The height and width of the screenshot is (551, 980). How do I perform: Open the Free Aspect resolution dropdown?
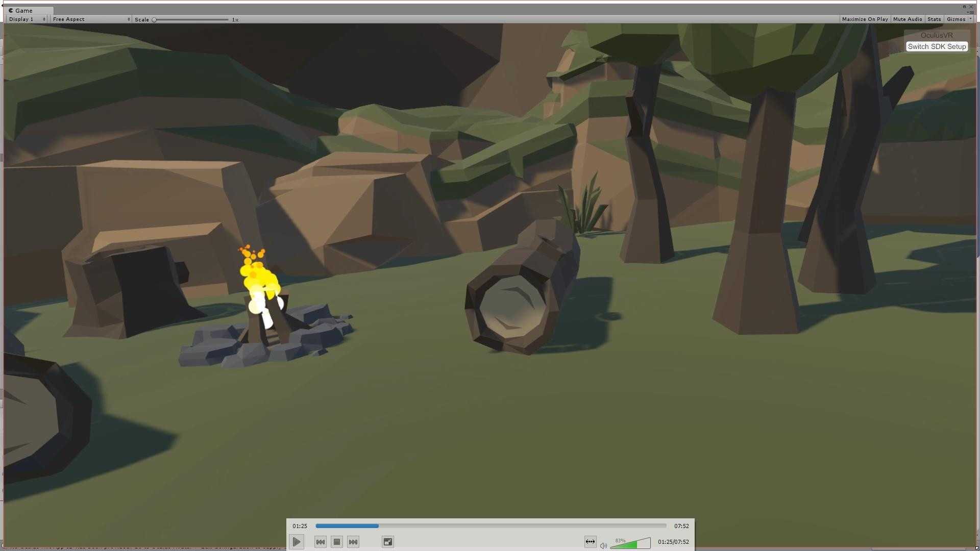coord(91,19)
